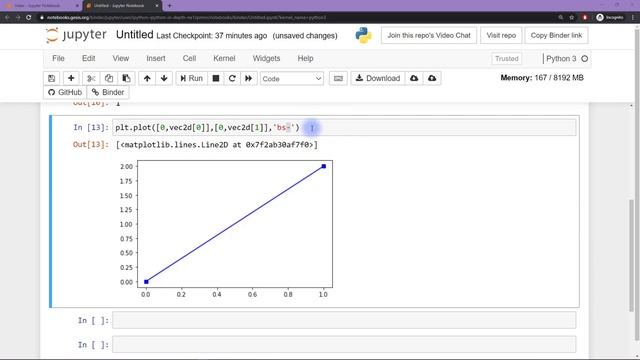Open the Insert menu
Viewport: 640px width, 360px height.
coord(156,58)
